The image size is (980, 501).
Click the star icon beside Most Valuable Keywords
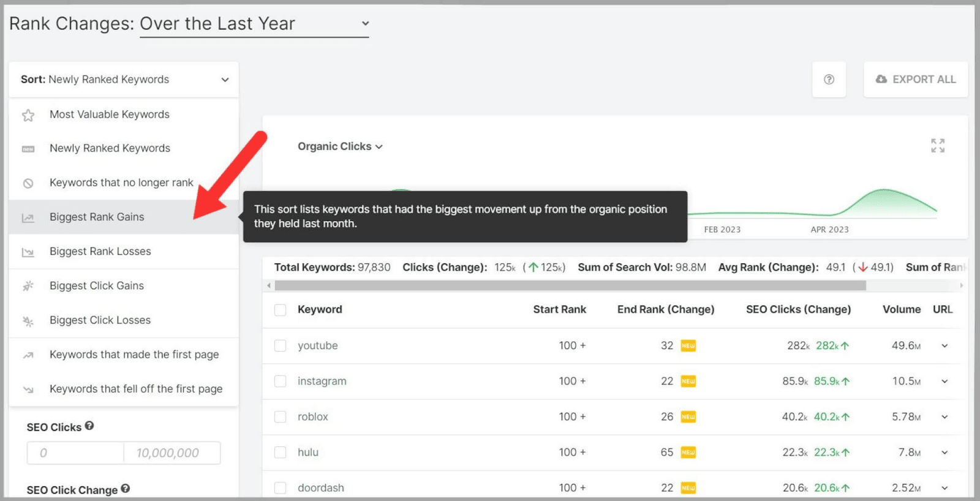[28, 115]
